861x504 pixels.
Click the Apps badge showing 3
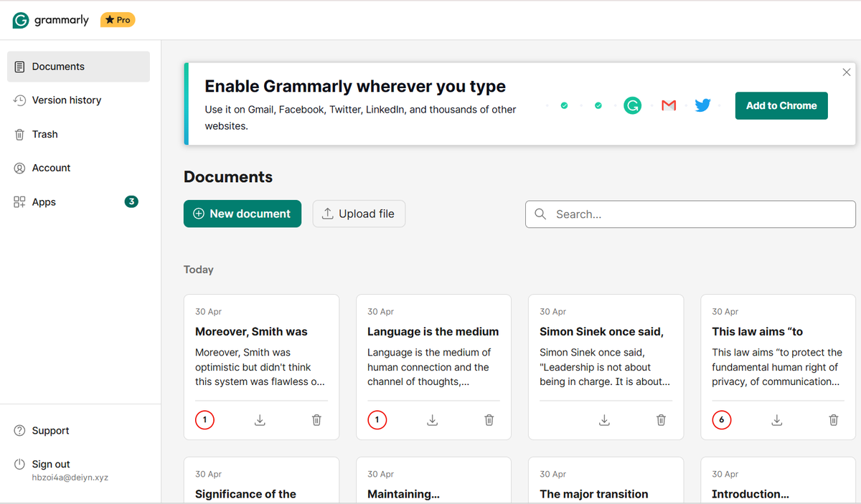click(x=131, y=202)
